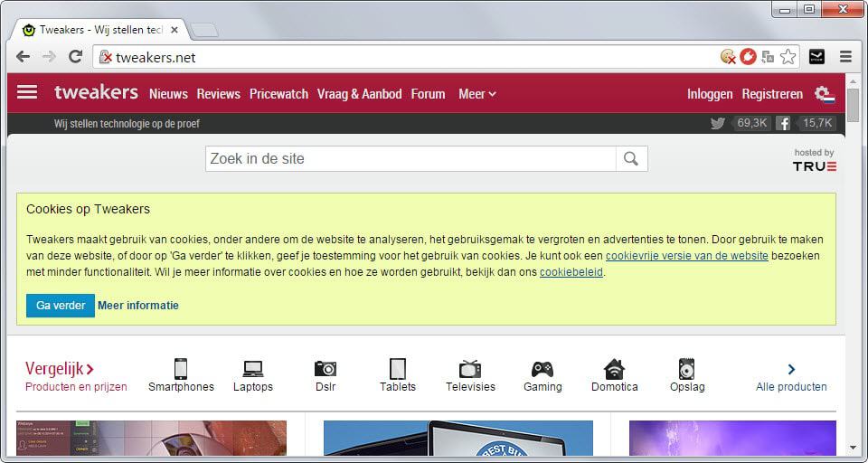868x463 pixels.
Task: Reload the page in browser toolbar
Action: (75, 57)
